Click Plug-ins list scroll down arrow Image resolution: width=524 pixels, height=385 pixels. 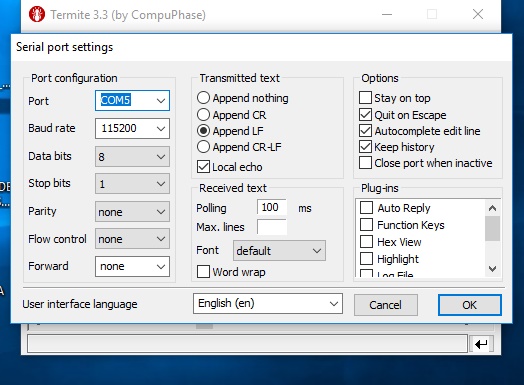coord(492,268)
